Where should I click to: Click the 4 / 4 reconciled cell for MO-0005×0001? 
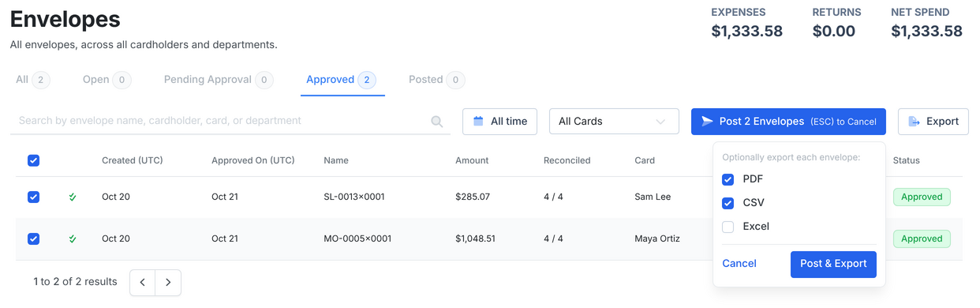(x=553, y=239)
